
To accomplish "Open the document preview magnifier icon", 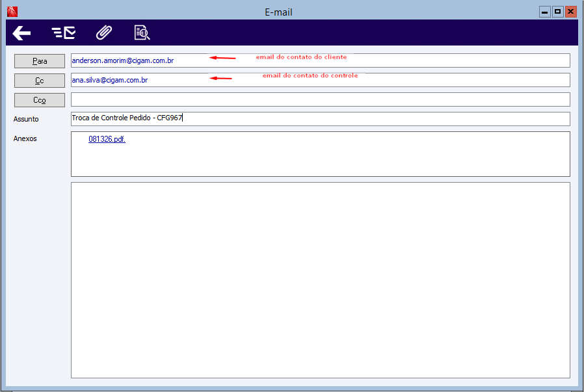I will (142, 33).
